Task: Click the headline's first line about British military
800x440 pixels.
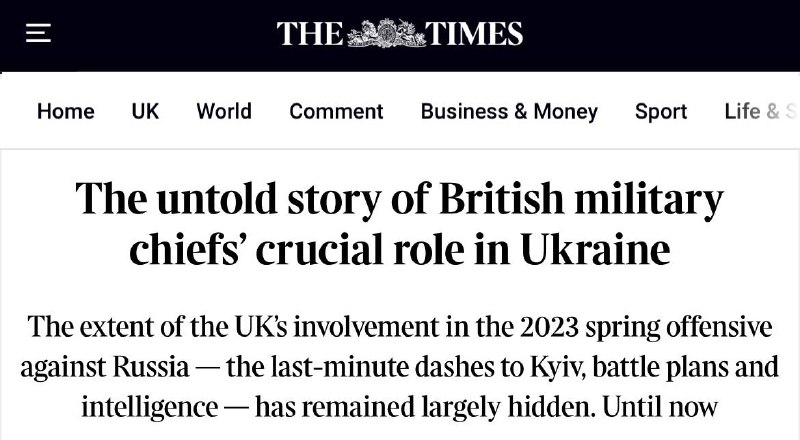Action: [399, 200]
